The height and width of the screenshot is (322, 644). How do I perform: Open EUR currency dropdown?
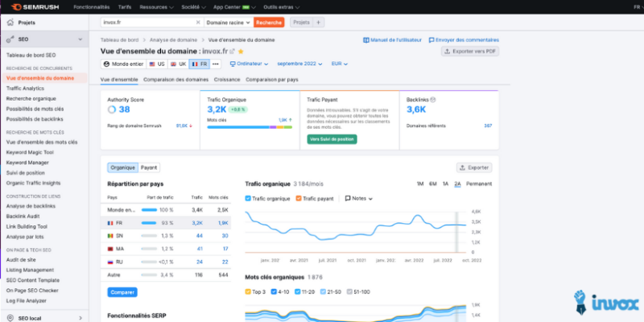(x=340, y=64)
